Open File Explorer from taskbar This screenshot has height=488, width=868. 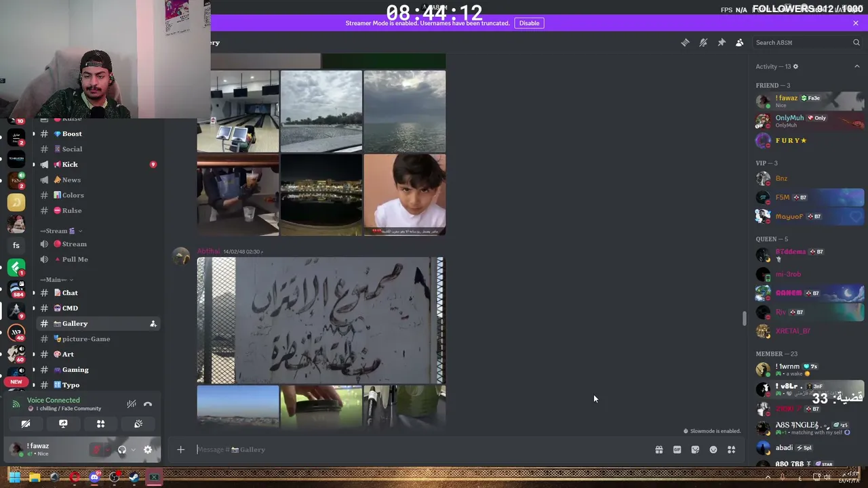click(x=35, y=478)
